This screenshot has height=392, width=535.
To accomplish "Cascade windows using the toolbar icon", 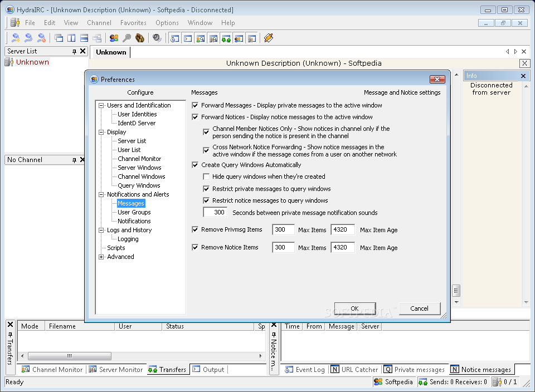I will tap(59, 38).
